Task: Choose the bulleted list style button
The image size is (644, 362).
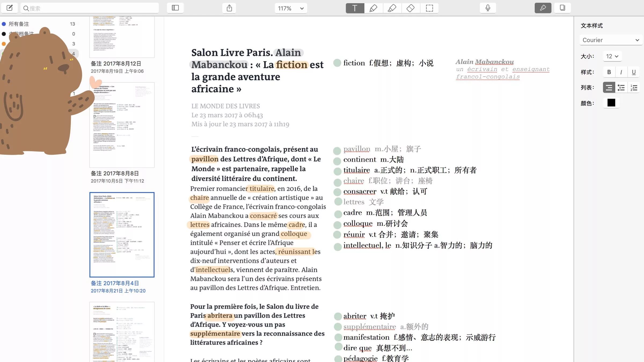Action: click(x=621, y=88)
